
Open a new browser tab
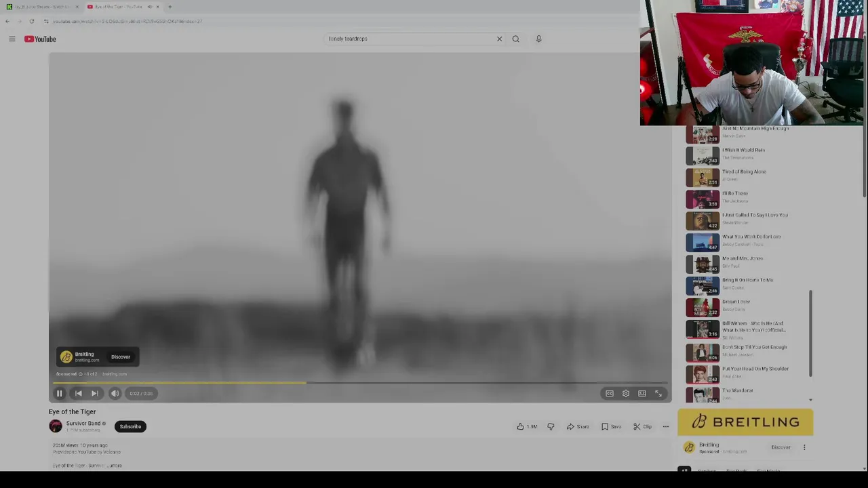click(x=170, y=7)
